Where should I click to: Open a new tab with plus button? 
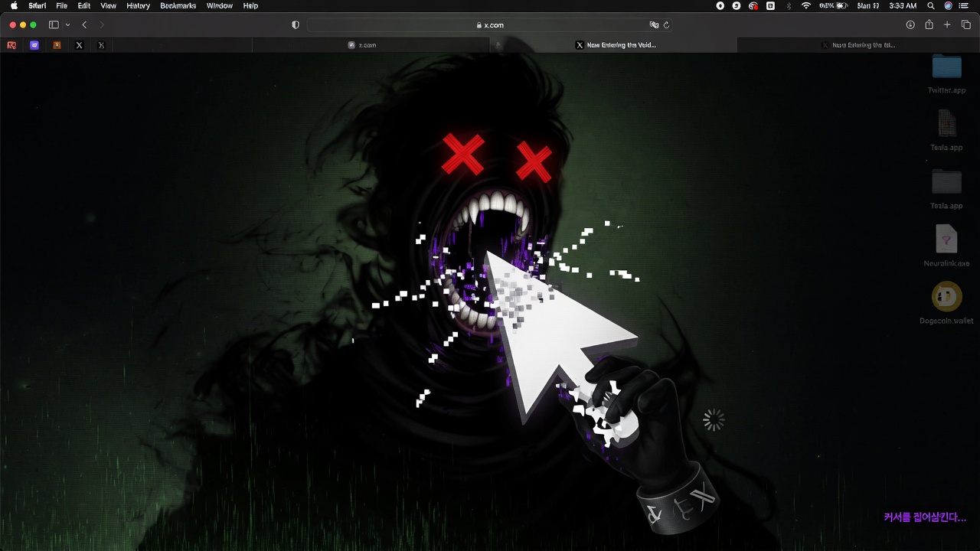(947, 24)
